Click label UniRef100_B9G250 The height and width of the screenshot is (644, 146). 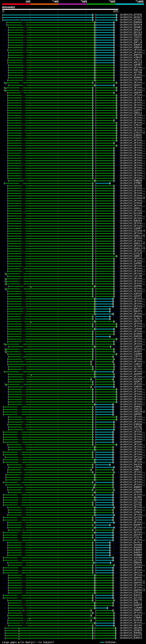pos(131,35)
